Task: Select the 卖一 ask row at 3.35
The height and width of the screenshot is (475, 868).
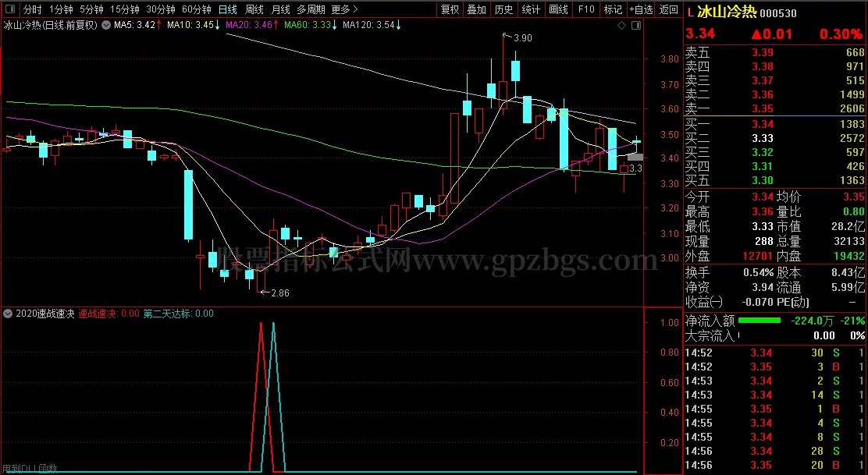Action: [x=775, y=108]
